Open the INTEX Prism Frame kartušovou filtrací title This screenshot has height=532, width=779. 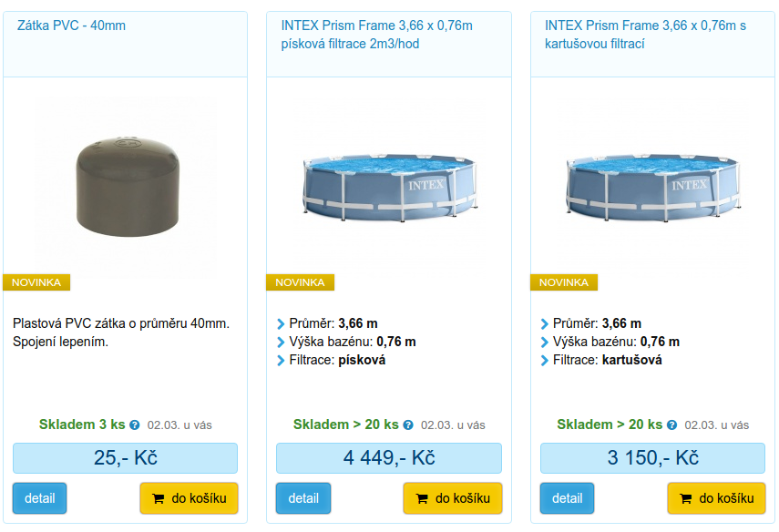645,35
